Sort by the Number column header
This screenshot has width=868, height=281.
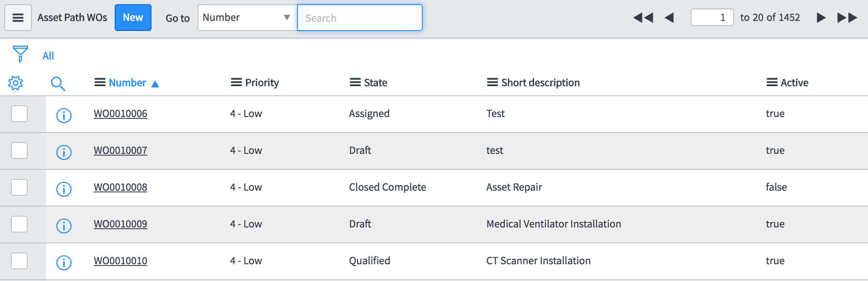tap(127, 83)
